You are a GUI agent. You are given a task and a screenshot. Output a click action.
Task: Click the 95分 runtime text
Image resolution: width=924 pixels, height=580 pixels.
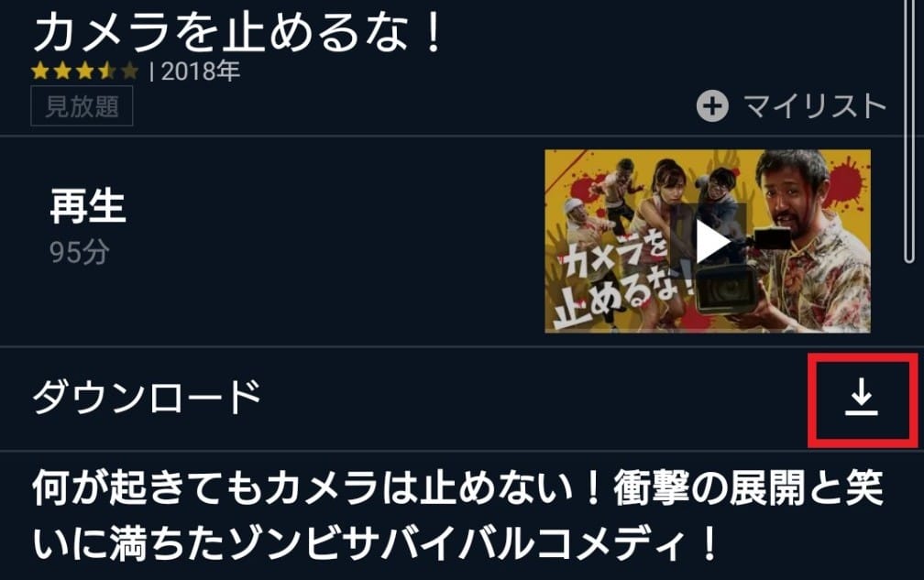pos(80,252)
